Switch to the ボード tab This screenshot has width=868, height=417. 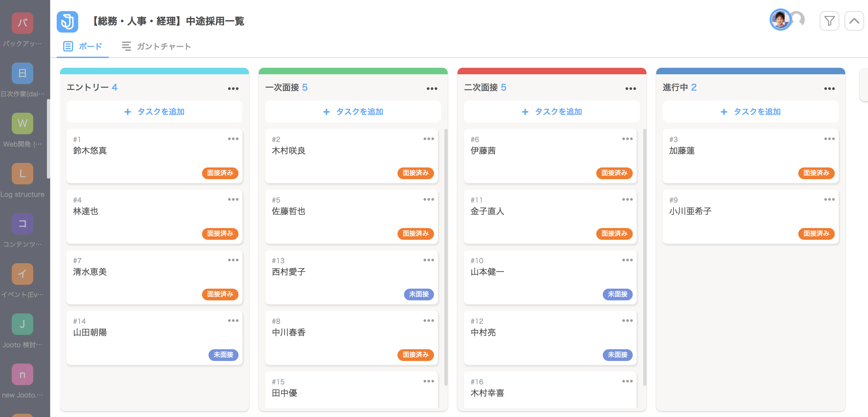click(x=83, y=47)
